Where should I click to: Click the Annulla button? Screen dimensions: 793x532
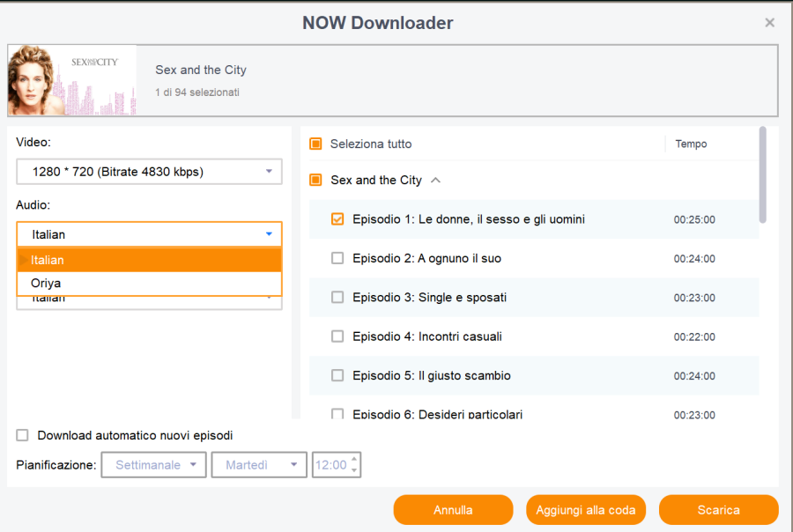coord(453,510)
